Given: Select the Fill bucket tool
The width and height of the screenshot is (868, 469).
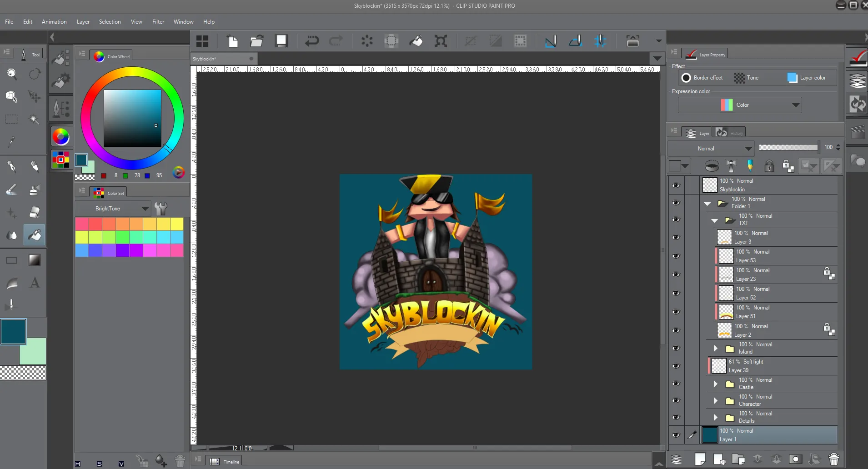Looking at the screenshot, I should pyautogui.click(x=35, y=235).
